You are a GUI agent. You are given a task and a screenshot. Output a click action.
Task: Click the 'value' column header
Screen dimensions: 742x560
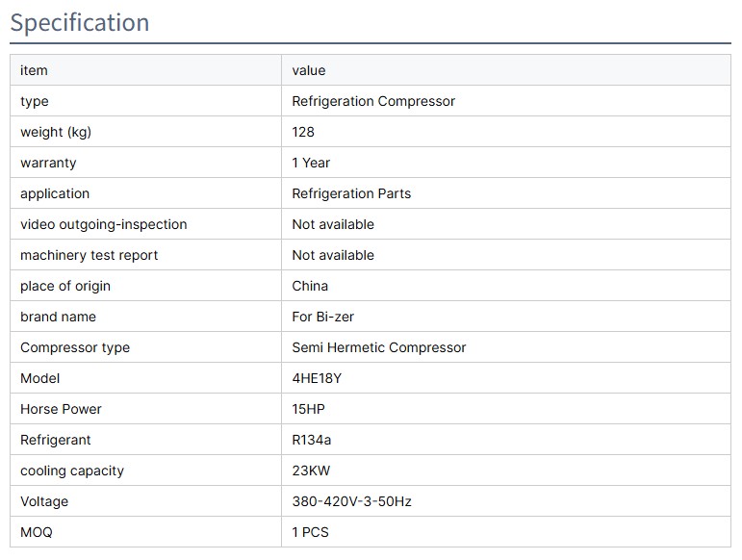[x=309, y=70]
